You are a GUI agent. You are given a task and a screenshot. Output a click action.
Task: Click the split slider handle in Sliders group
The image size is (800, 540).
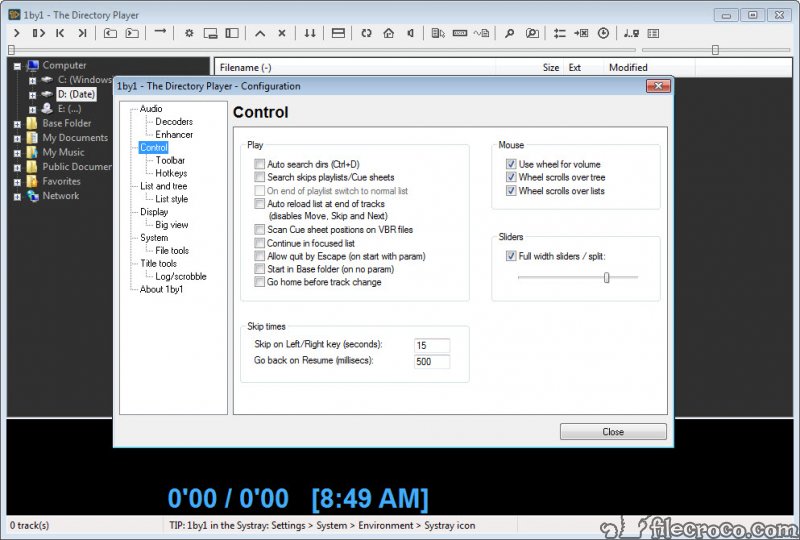[x=606, y=277]
